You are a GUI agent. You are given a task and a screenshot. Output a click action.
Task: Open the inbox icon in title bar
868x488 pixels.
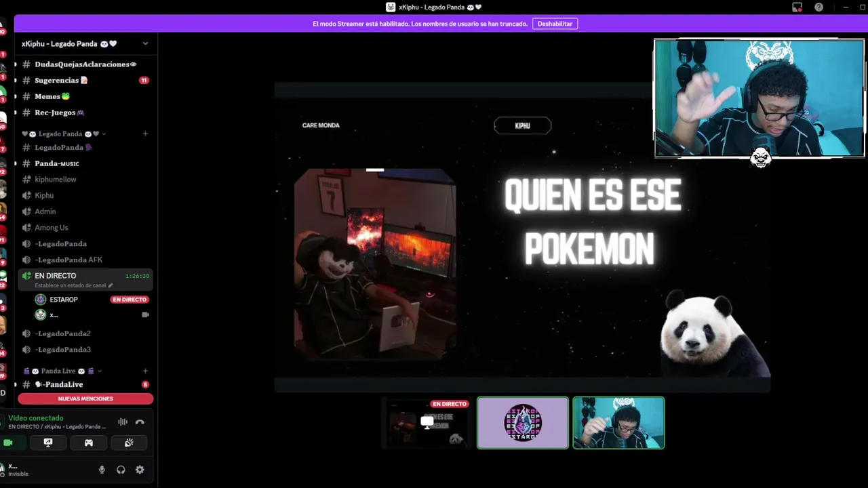point(797,7)
